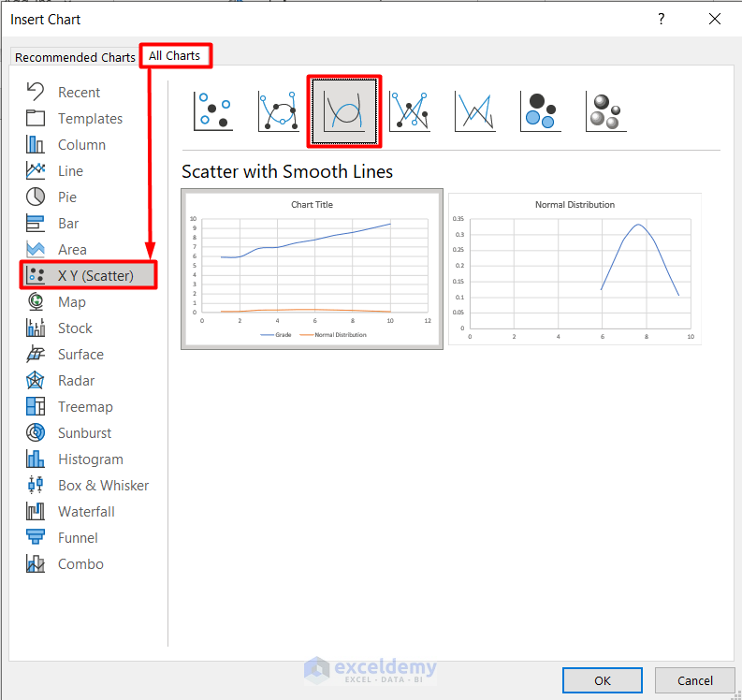Viewport: 742px width, 700px height.
Task: Open the Recent chart category icon
Action: tap(36, 92)
